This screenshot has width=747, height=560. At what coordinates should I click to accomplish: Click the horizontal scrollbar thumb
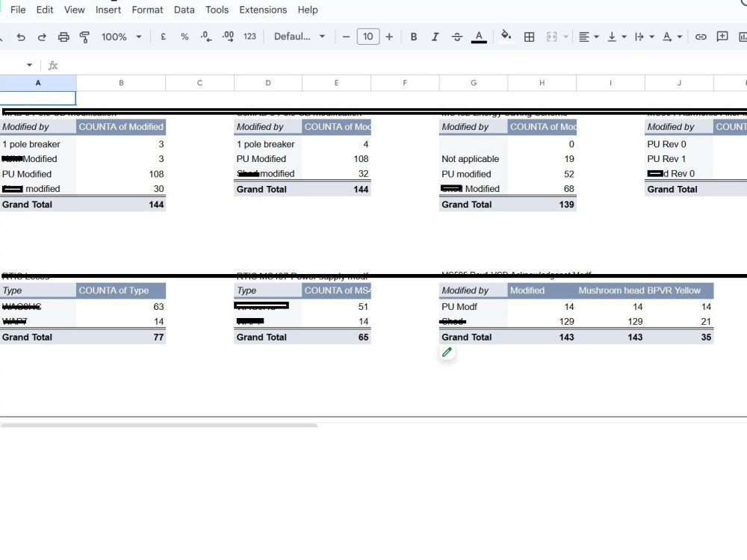(158, 426)
